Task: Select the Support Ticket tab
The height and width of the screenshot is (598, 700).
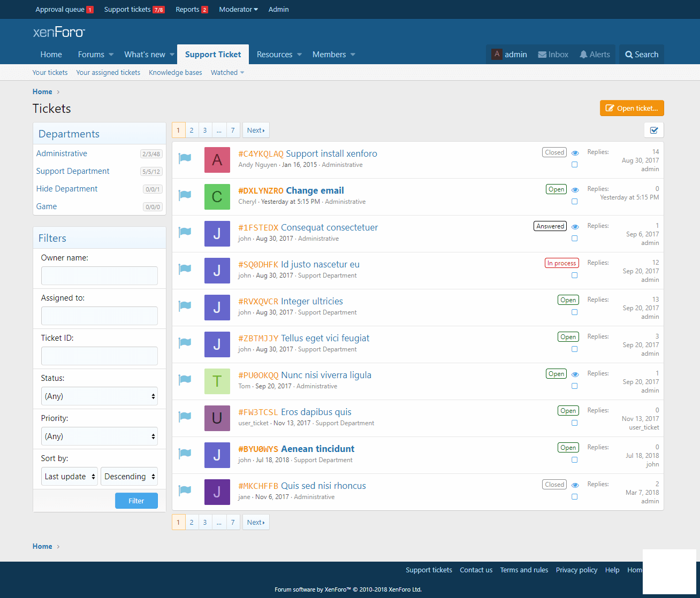Action: pos(213,55)
